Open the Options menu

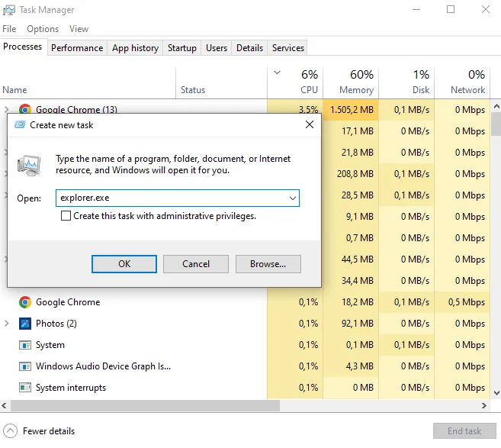[x=43, y=29]
